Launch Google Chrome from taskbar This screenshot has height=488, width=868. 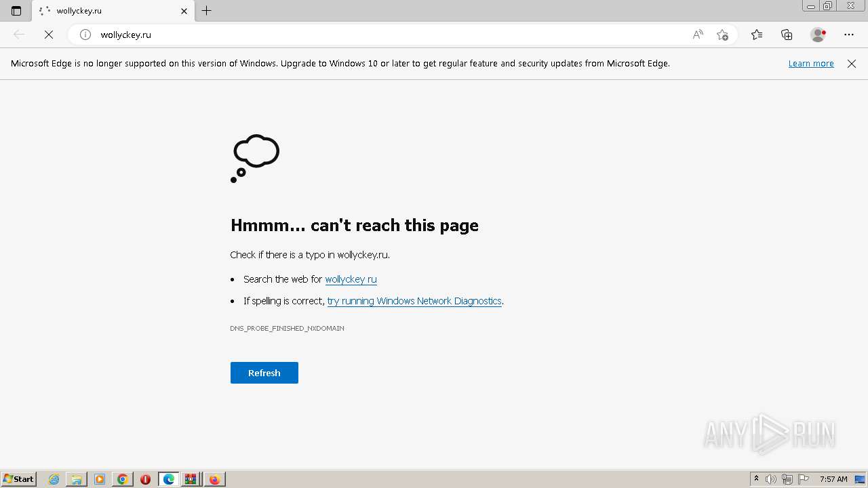point(123,479)
